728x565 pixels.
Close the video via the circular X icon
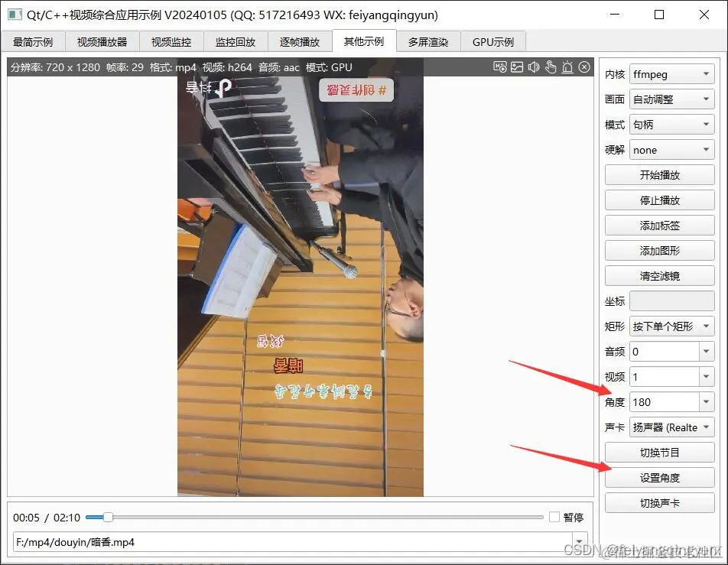pos(583,67)
